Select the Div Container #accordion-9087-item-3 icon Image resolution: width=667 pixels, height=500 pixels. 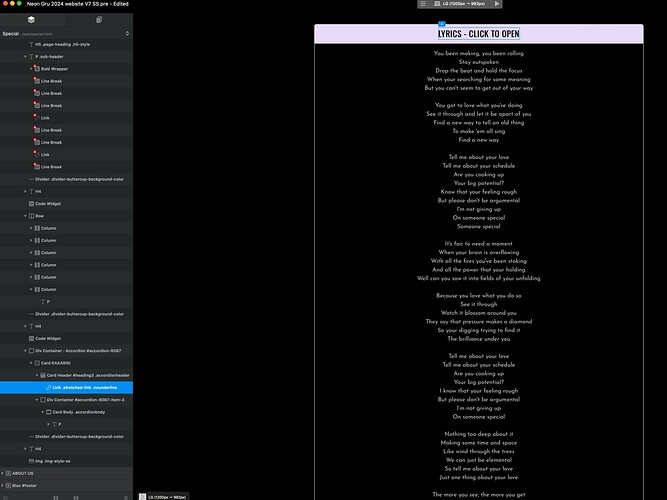43,400
